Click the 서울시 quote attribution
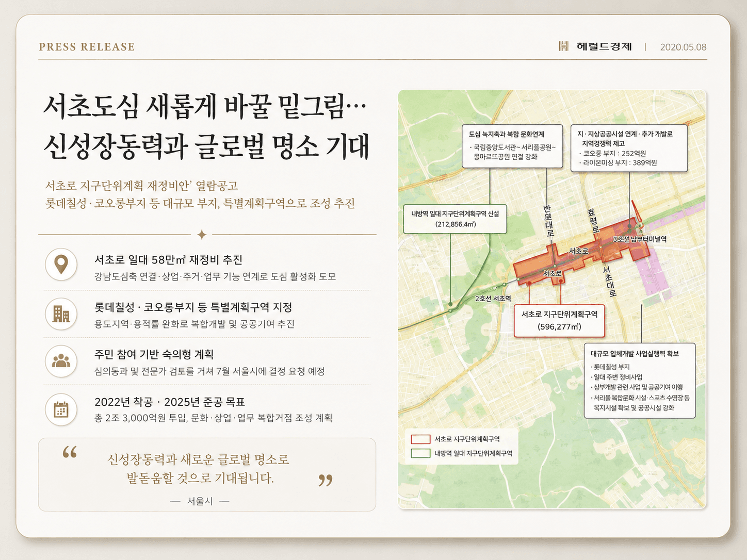747x560 pixels. pyautogui.click(x=200, y=501)
